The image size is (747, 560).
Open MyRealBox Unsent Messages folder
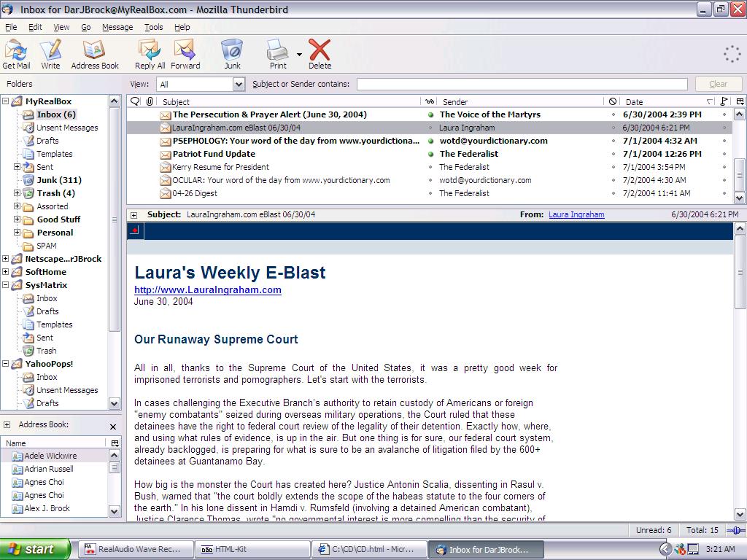point(67,128)
